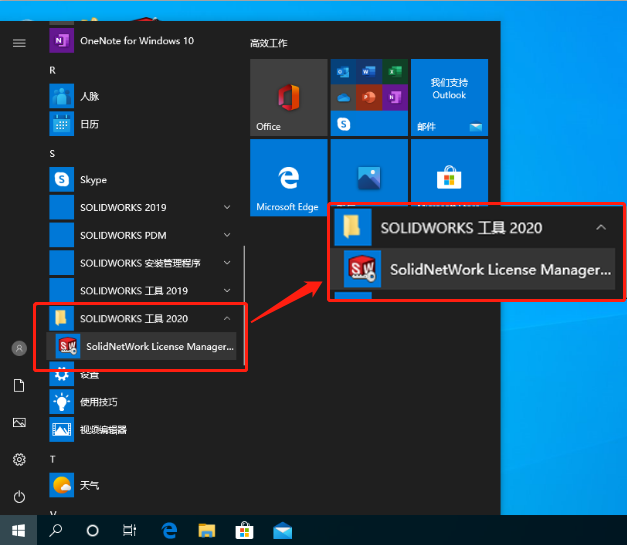627x545 pixels.
Task: Click SOLIDWORKS 工具 2019 folder icon
Action: pyautogui.click(x=61, y=290)
